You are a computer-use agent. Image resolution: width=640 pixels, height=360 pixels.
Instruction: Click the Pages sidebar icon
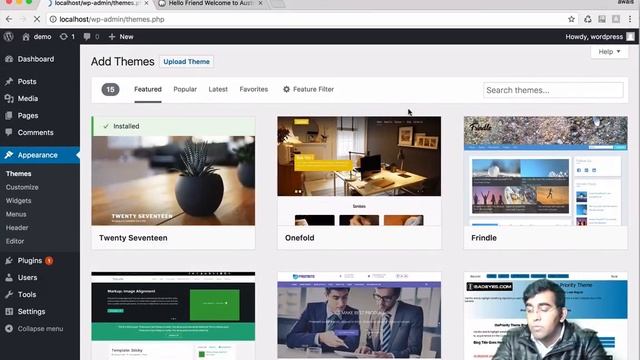[x=9, y=116]
